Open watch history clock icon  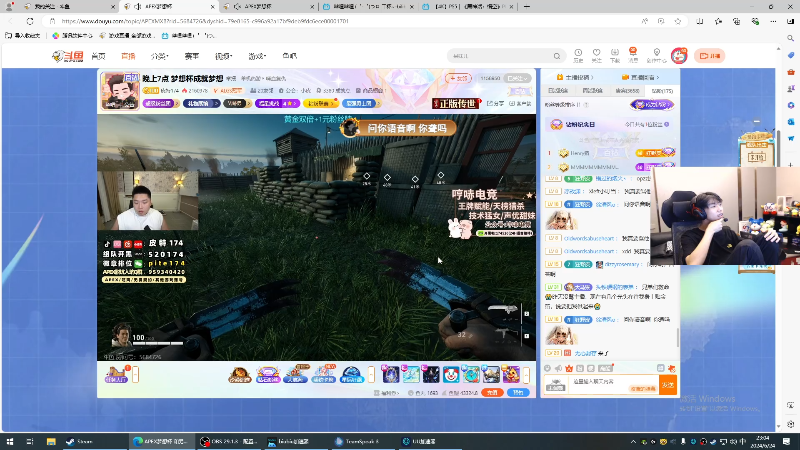[578, 55]
